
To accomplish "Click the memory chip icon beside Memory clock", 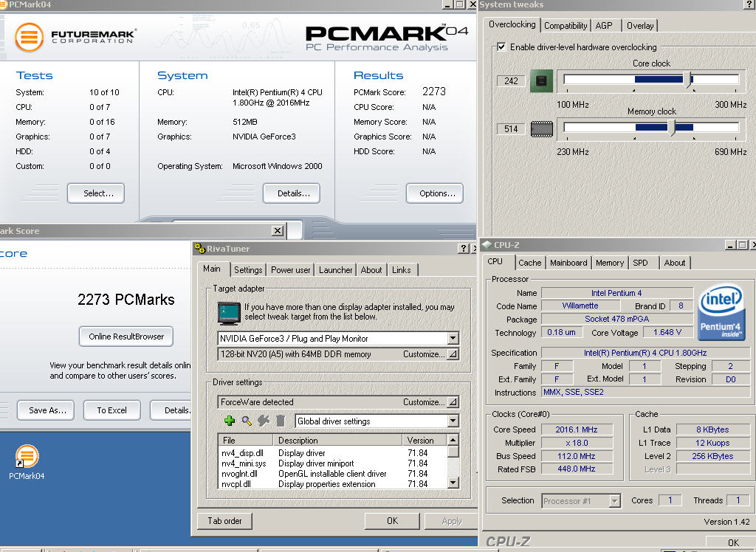I will [541, 128].
